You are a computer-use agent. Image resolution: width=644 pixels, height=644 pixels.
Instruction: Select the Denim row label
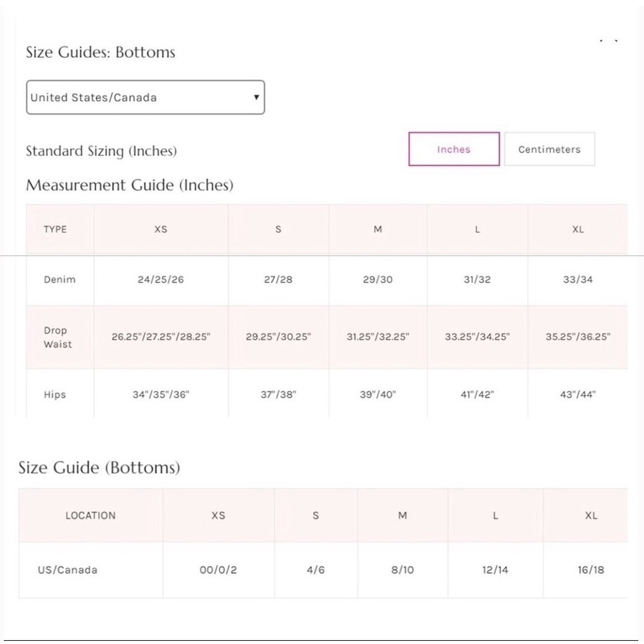(60, 279)
